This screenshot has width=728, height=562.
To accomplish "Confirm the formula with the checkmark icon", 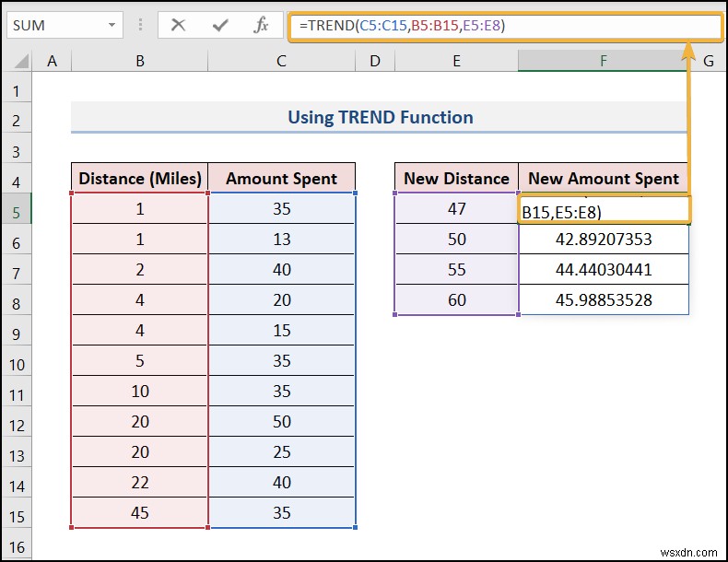I will pyautogui.click(x=220, y=25).
